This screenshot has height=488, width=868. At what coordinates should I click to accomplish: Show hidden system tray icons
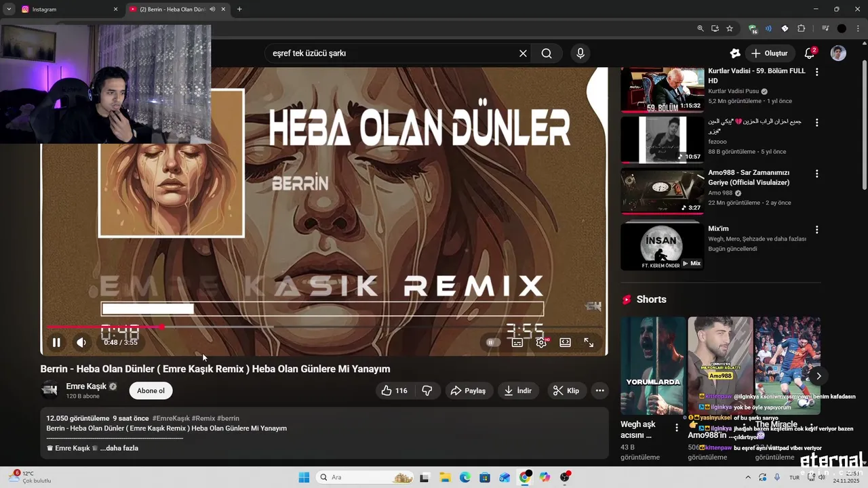coord(748,477)
